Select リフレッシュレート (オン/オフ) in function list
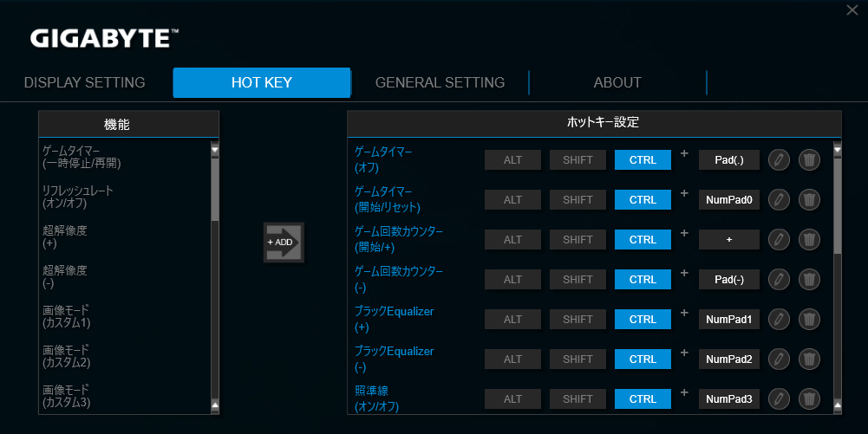868x434 pixels. [x=78, y=197]
